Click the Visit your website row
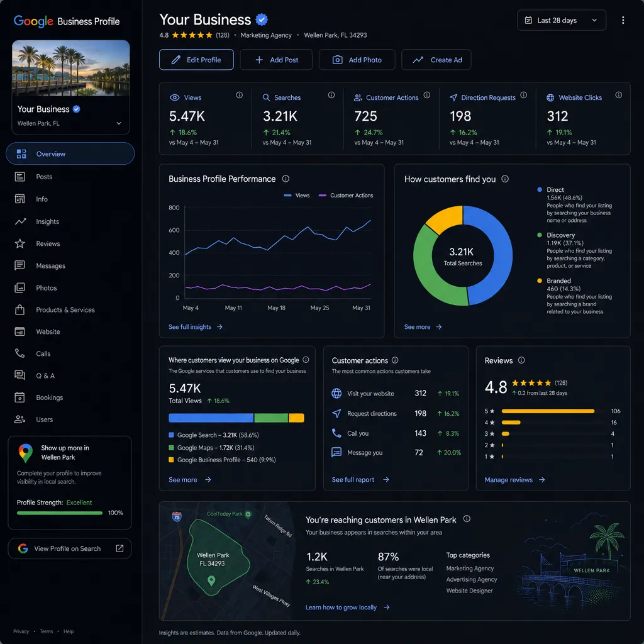This screenshot has height=644, width=644. [x=396, y=394]
